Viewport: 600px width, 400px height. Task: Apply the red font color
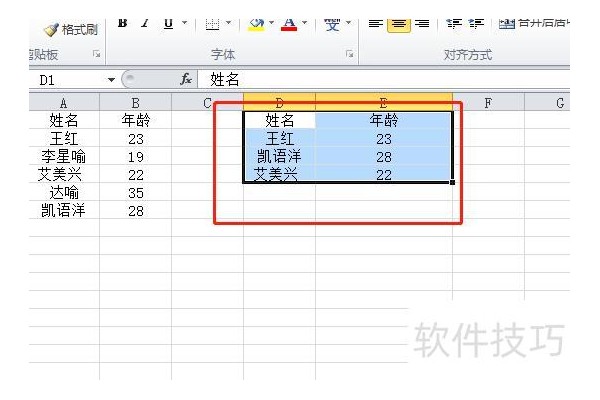(x=289, y=24)
